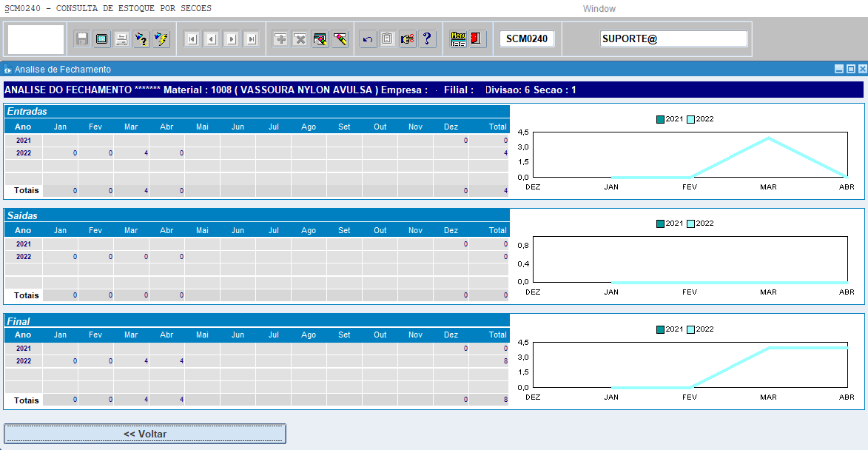Click the eraser clear field icon
868x450 pixels.
pyautogui.click(x=340, y=38)
